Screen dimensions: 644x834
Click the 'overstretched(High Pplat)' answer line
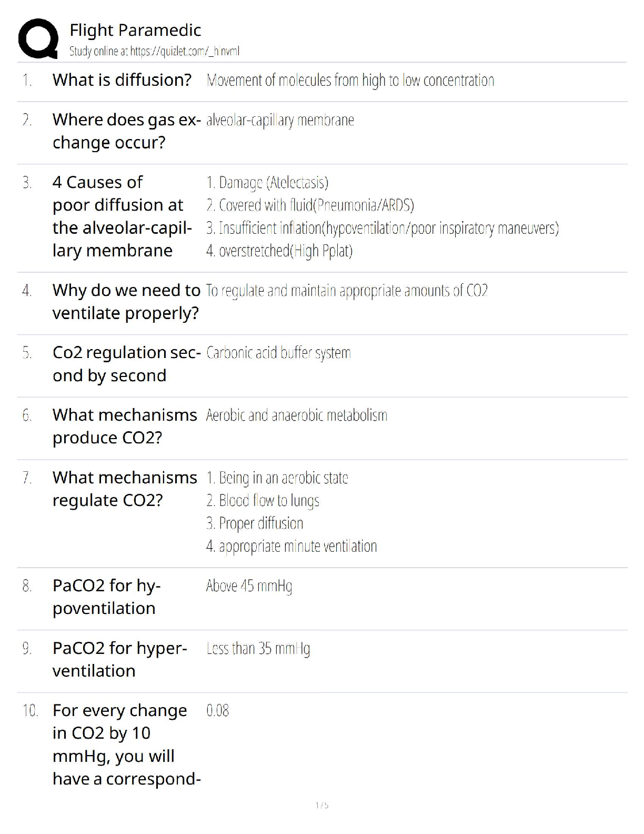[x=279, y=251]
